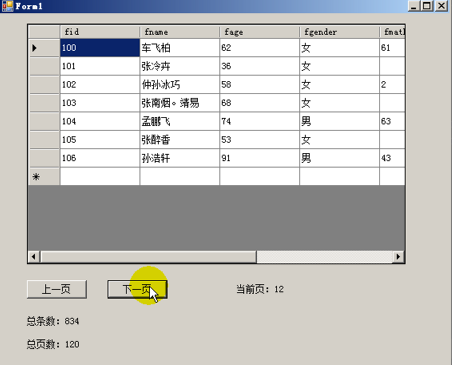Click the 下一页 next page button
Screen dimensions: 452x365
137,289
